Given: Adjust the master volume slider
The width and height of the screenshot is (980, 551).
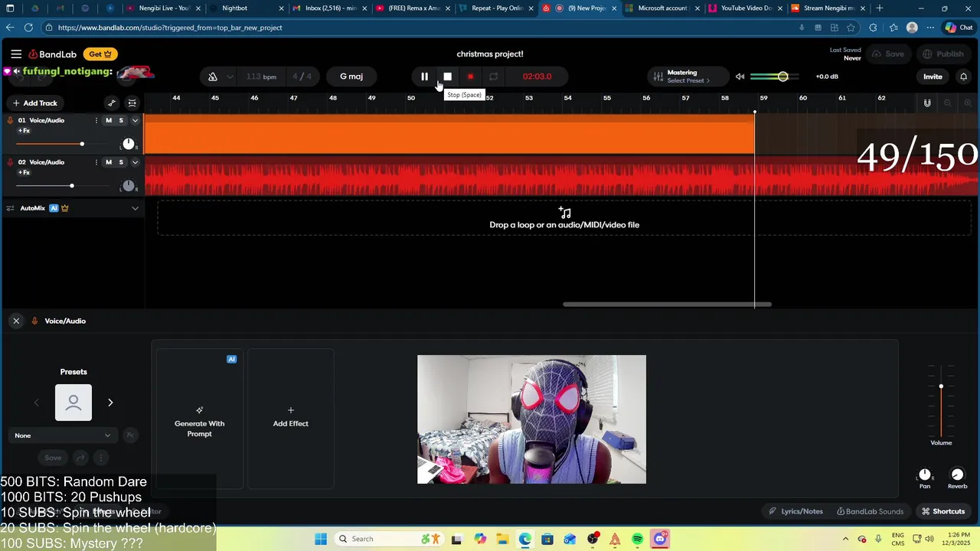Looking at the screenshot, I should (x=773, y=77).
